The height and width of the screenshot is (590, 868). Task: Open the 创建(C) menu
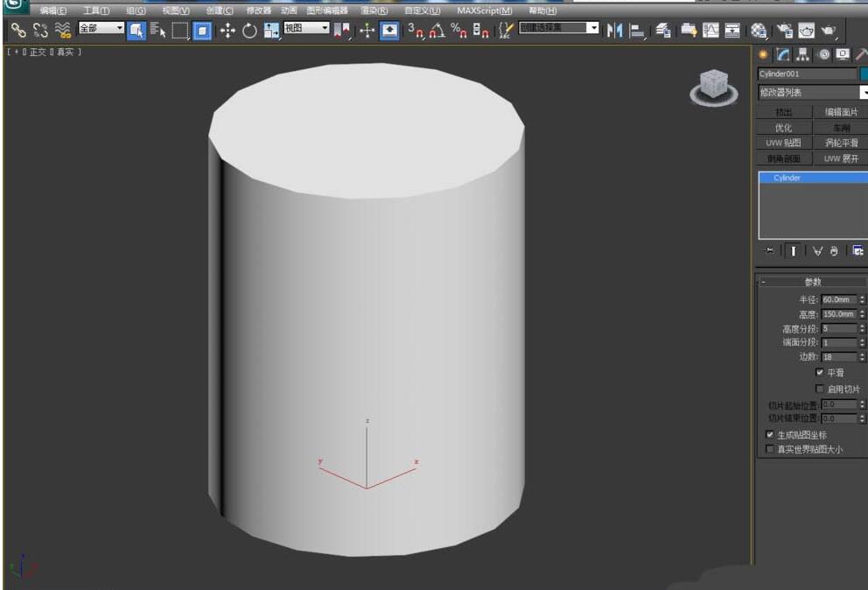[x=220, y=11]
